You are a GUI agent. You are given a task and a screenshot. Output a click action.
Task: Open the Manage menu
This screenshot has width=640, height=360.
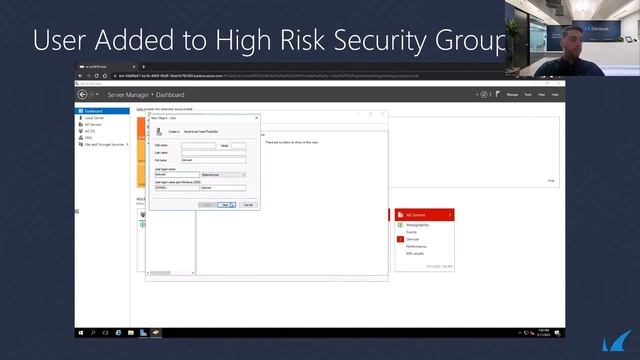click(x=512, y=95)
